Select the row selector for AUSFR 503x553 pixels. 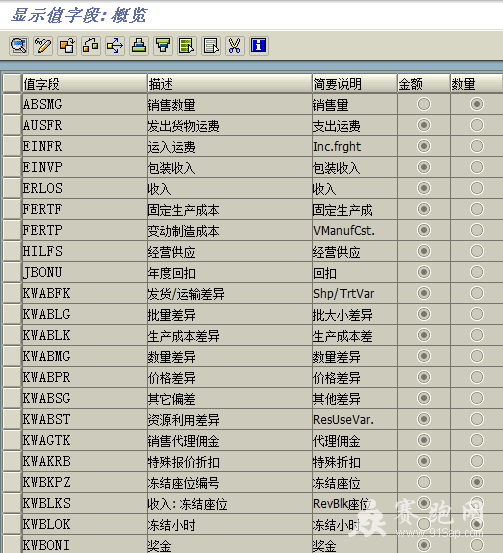coord(12,125)
